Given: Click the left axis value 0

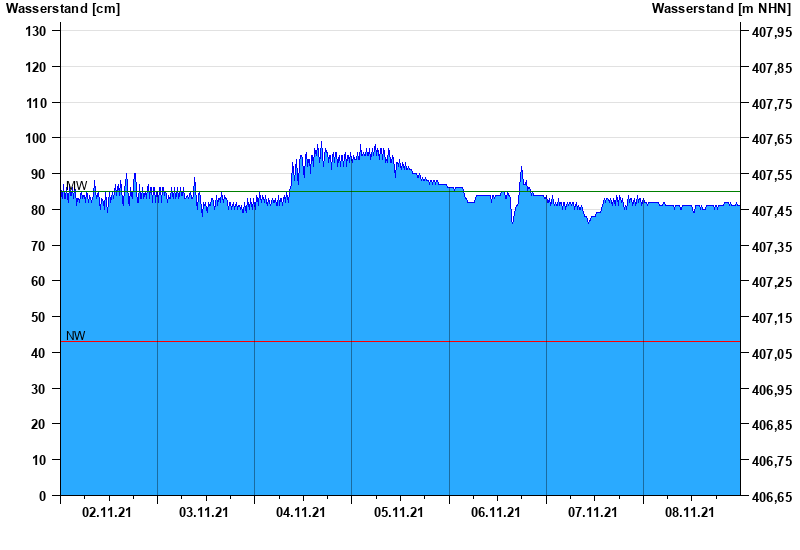Looking at the screenshot, I should pos(42,496).
